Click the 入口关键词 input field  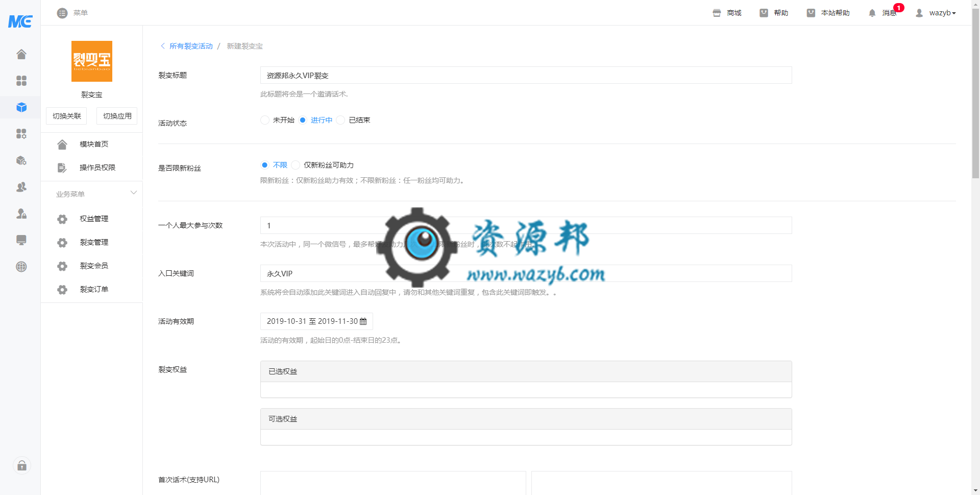(x=526, y=273)
